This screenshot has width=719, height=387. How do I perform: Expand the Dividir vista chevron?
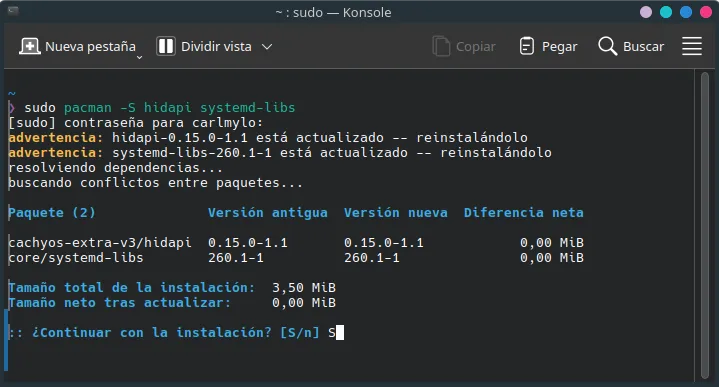tap(267, 46)
